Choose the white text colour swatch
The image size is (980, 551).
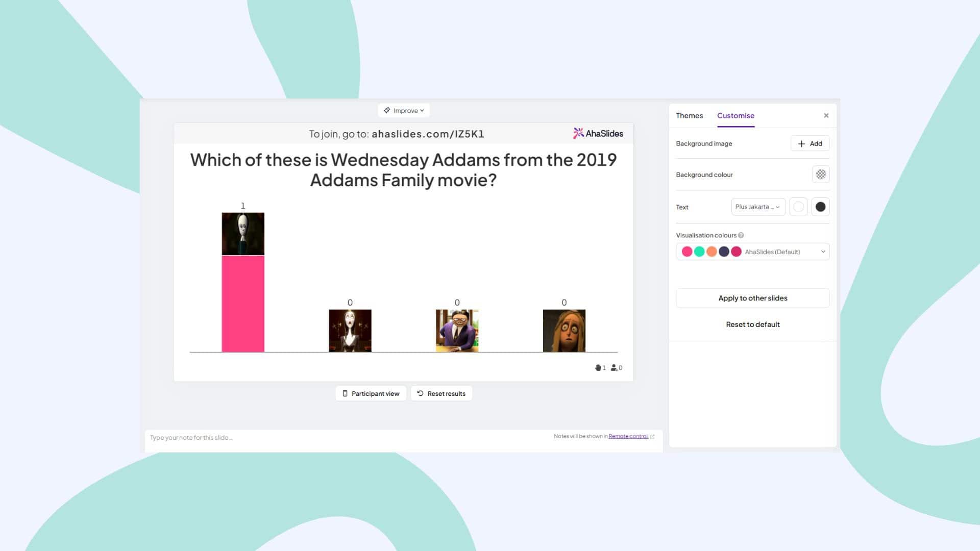(798, 207)
